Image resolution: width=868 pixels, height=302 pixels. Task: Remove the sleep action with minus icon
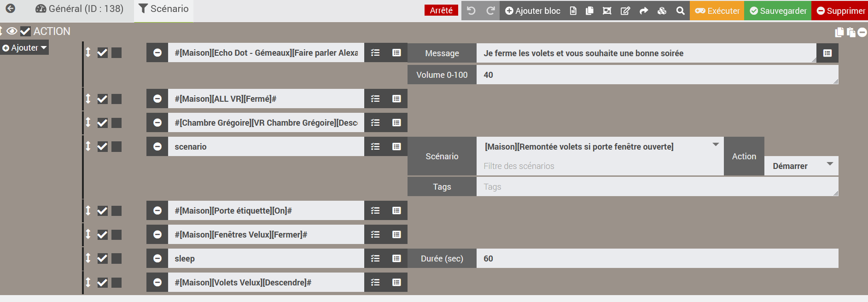pyautogui.click(x=157, y=259)
